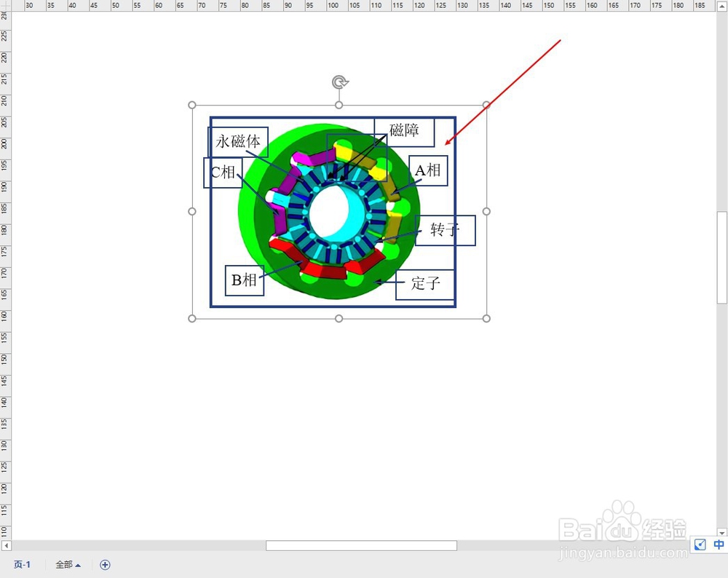This screenshot has height=578, width=728.
Task: Click the B相 label in the diagram
Action: coord(244,280)
